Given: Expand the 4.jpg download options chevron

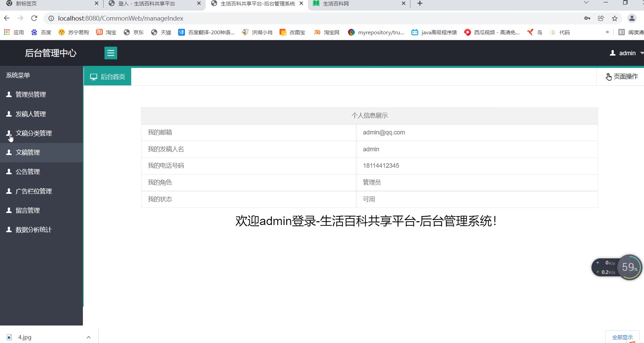Looking at the screenshot, I should click(89, 337).
